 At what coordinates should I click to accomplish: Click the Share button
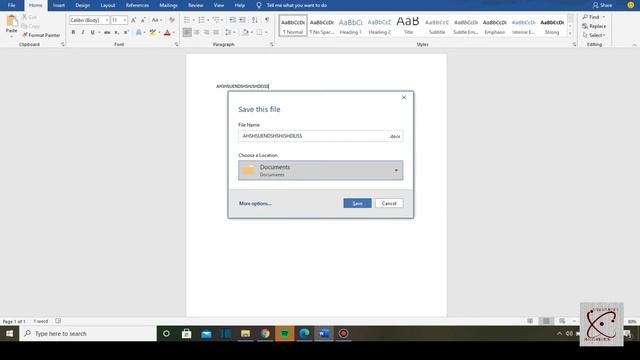602,5
